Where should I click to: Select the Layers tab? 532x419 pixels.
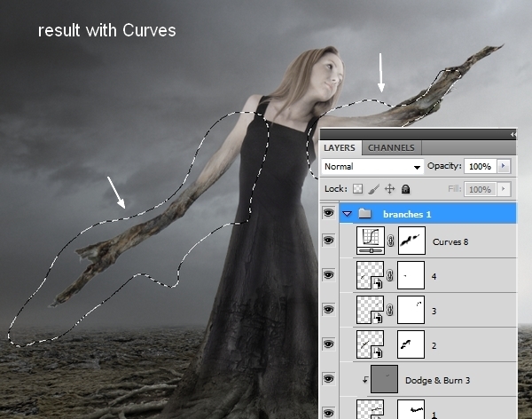click(x=339, y=147)
